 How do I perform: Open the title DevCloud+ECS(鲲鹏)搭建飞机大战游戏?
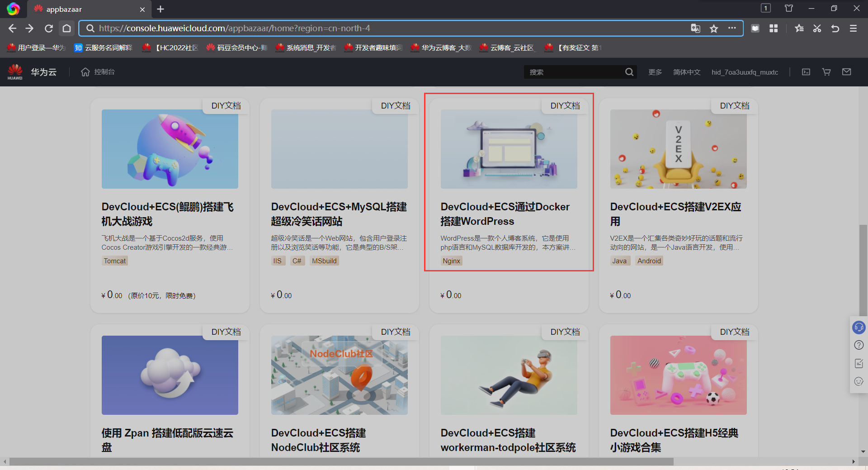click(x=168, y=214)
